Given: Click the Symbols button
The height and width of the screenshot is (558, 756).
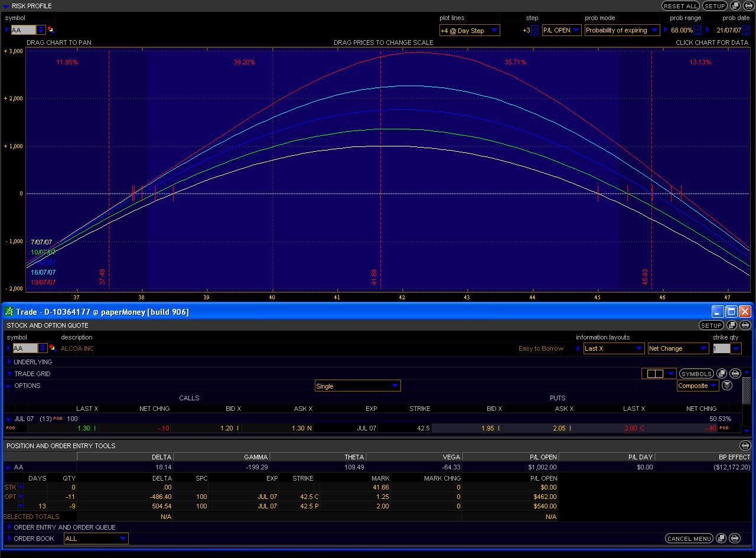Looking at the screenshot, I should (696, 374).
